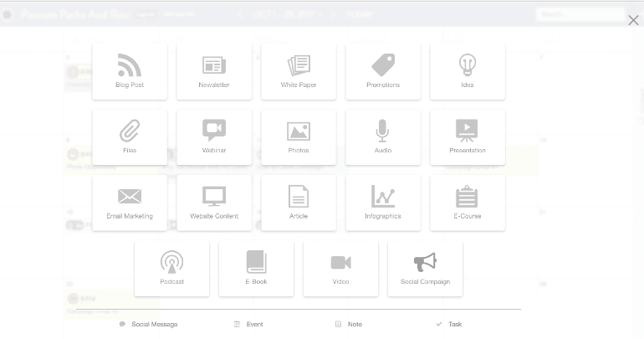
Task: Open the Files paperclip tile
Action: point(130,136)
